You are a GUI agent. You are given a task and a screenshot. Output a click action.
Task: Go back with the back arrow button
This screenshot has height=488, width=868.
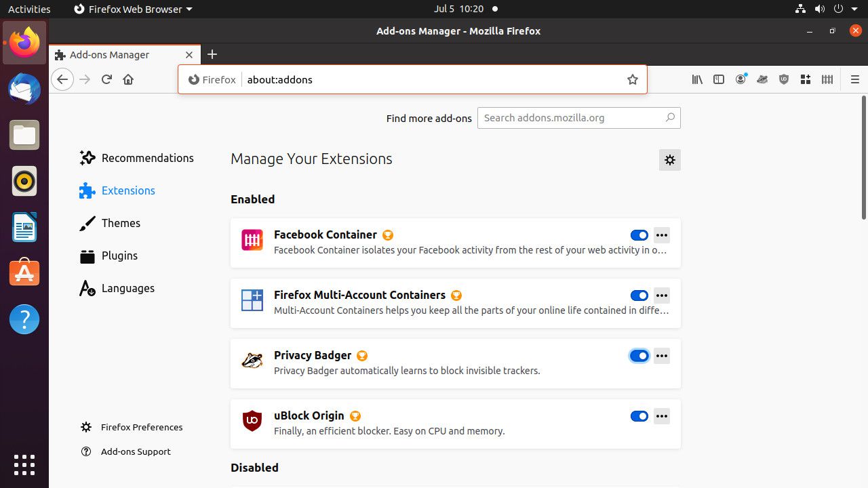pos(62,79)
